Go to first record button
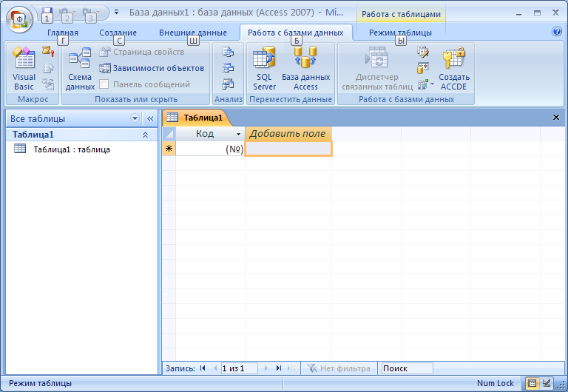The height and width of the screenshot is (392, 568). click(203, 368)
